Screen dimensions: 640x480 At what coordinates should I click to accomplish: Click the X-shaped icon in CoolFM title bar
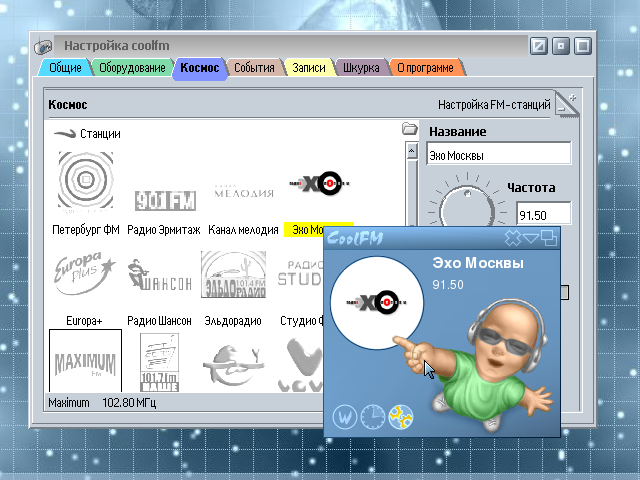coord(513,238)
